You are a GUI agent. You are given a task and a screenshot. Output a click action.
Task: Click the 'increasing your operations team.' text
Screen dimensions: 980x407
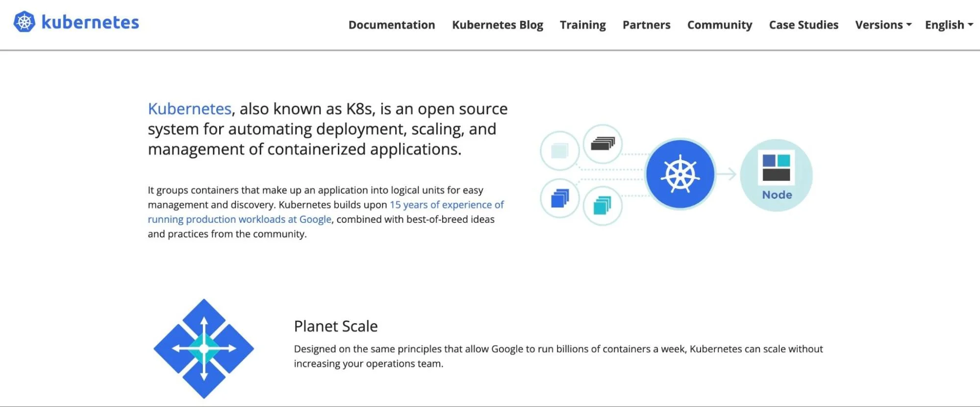[x=369, y=364]
